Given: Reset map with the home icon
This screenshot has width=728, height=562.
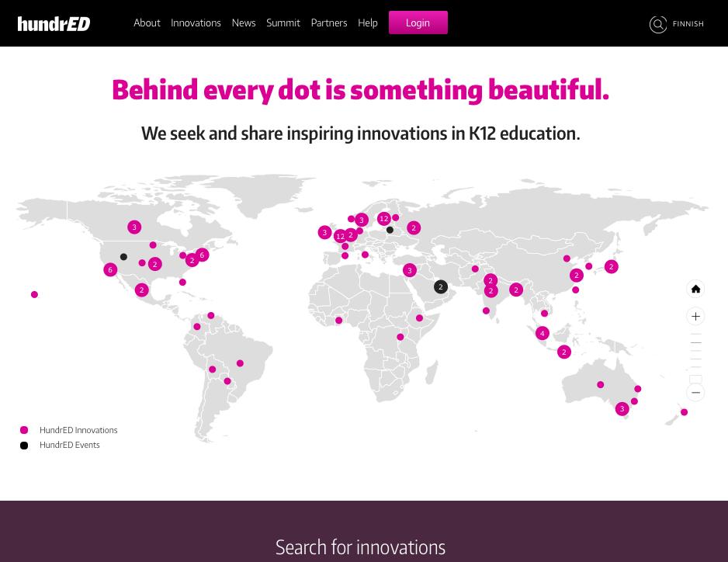Looking at the screenshot, I should coord(695,289).
